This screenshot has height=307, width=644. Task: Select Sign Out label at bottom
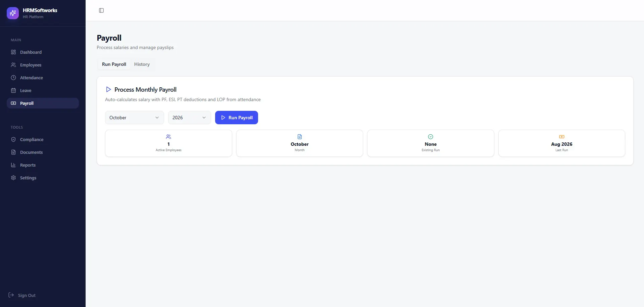click(x=27, y=296)
